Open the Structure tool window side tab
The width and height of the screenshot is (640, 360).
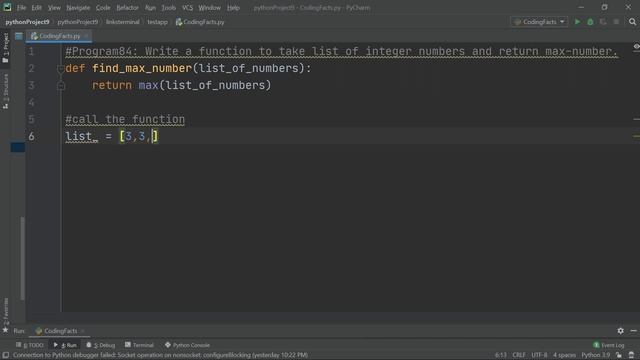pyautogui.click(x=5, y=91)
